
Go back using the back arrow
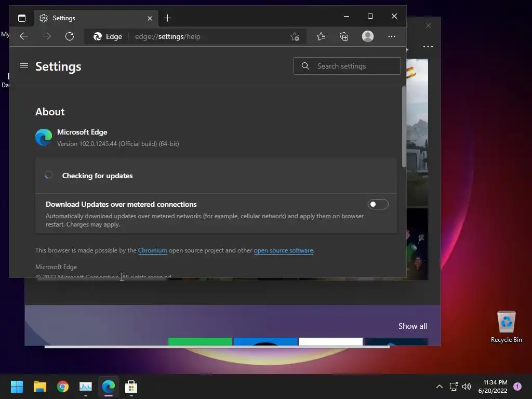coord(24,36)
